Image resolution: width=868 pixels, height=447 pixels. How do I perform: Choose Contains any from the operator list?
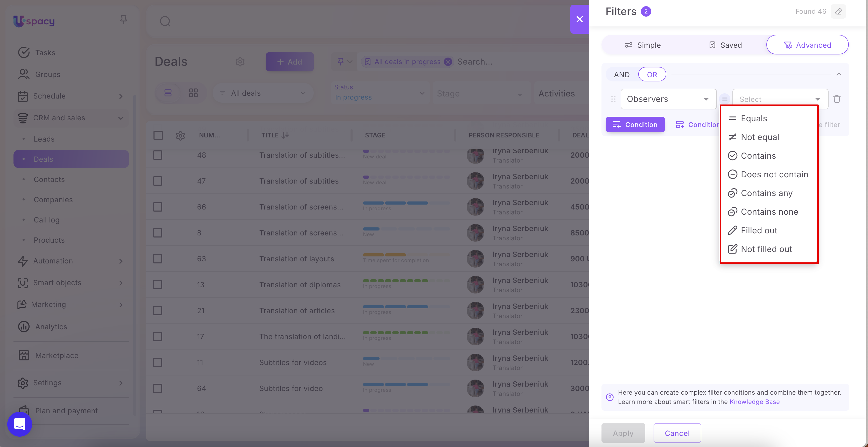coord(766,193)
